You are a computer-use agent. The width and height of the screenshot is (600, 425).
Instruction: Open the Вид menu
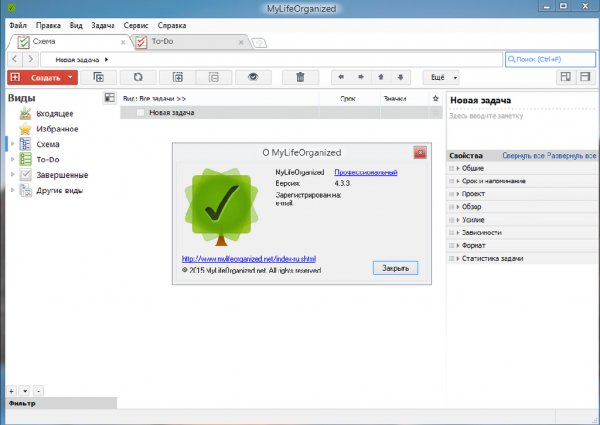pos(76,26)
